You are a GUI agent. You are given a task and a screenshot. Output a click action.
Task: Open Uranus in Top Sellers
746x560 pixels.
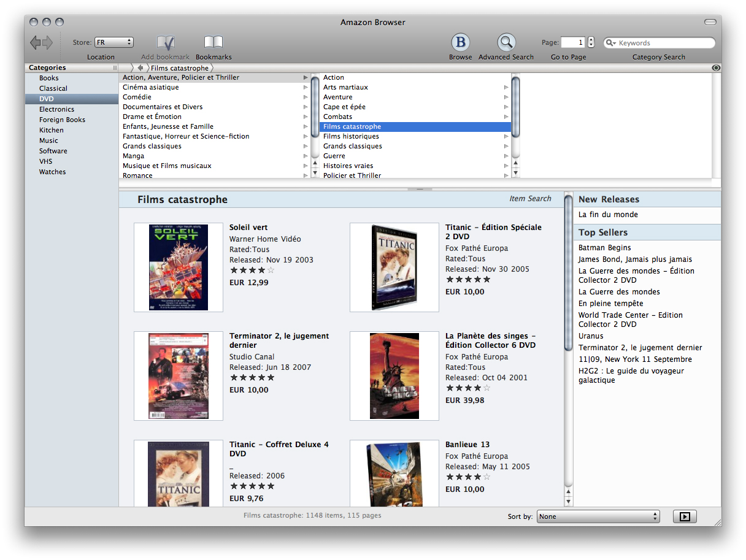591,336
